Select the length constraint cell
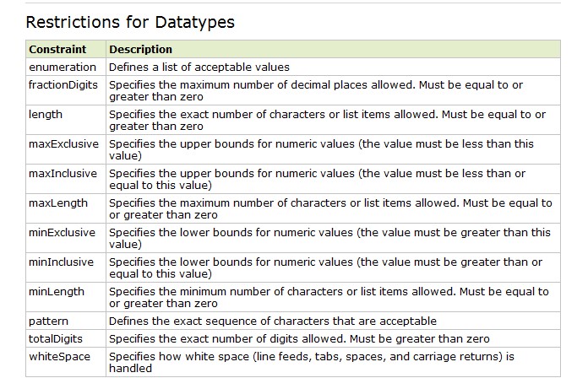This screenshot has width=588, height=378. click(66, 121)
